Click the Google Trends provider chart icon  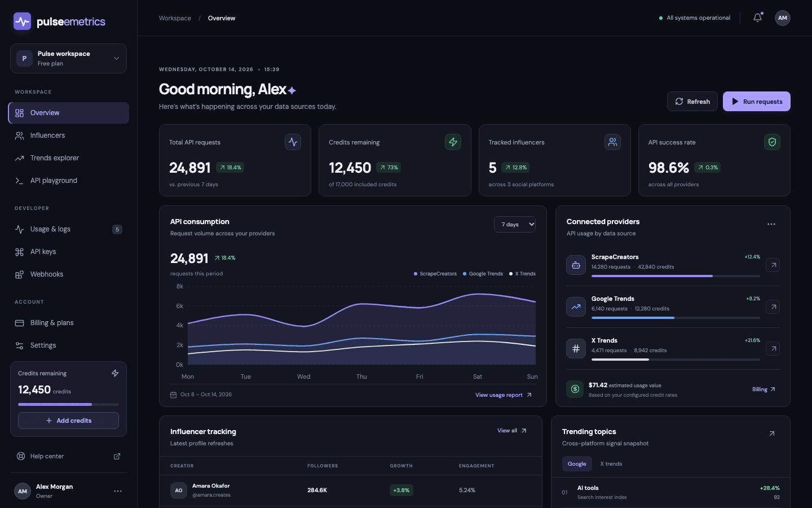[x=576, y=306]
